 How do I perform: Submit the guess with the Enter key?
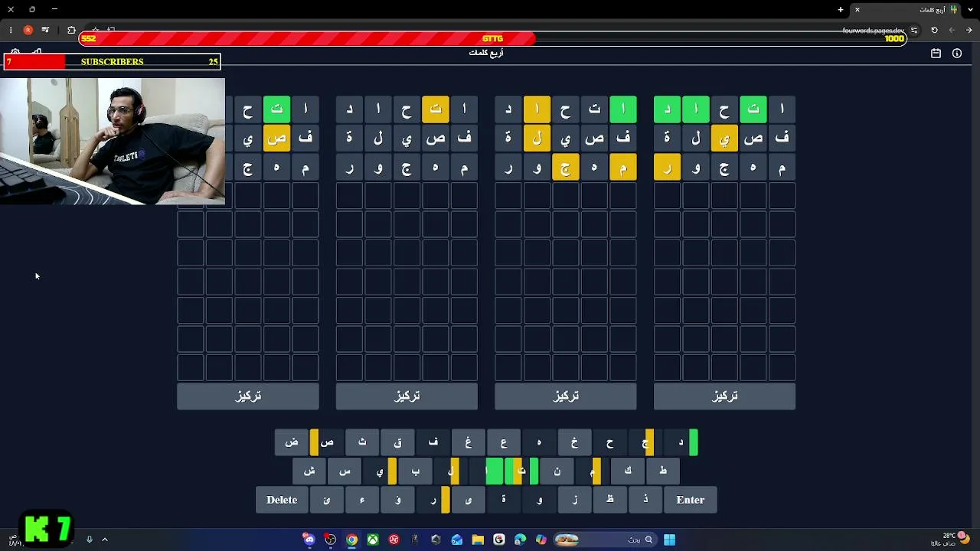coord(691,500)
